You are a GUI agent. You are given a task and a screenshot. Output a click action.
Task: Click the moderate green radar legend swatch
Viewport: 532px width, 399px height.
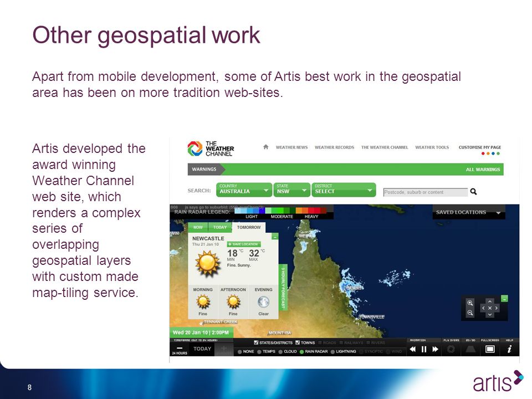click(x=280, y=211)
